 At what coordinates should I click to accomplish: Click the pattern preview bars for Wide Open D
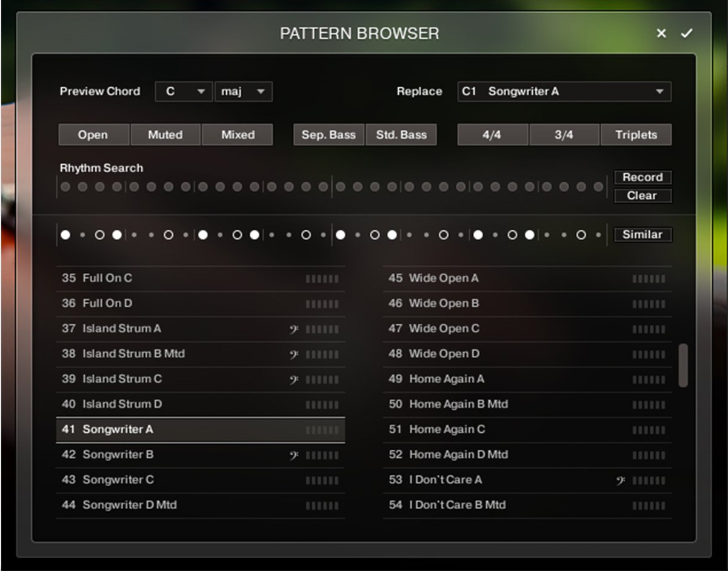pos(647,353)
